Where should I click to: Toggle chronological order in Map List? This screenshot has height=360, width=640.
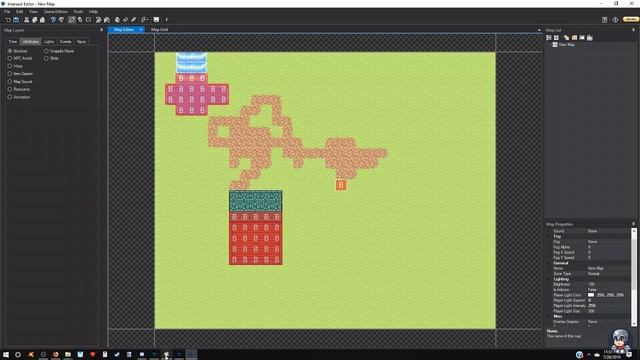coord(549,38)
